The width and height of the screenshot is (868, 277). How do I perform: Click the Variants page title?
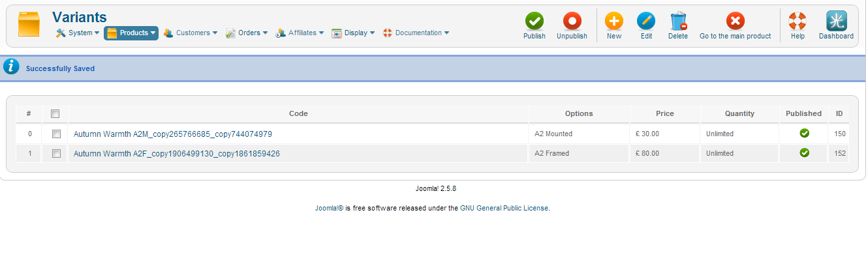click(x=79, y=17)
